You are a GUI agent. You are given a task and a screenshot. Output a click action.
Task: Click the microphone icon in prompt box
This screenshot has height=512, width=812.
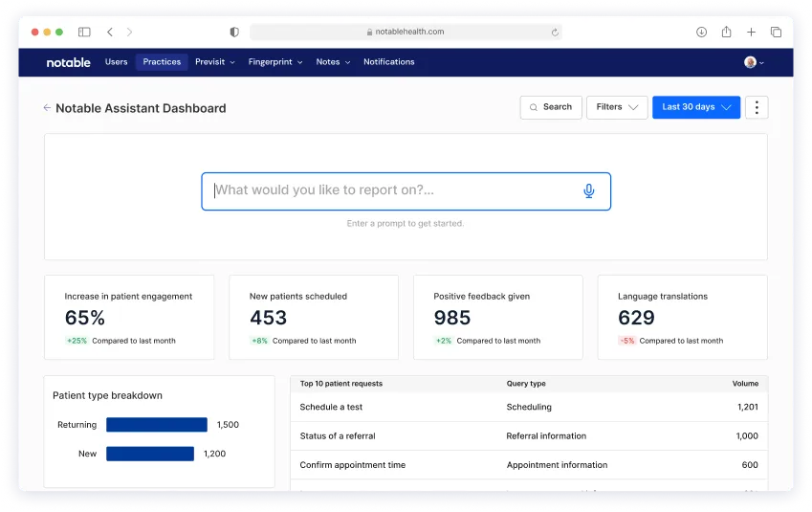589,191
